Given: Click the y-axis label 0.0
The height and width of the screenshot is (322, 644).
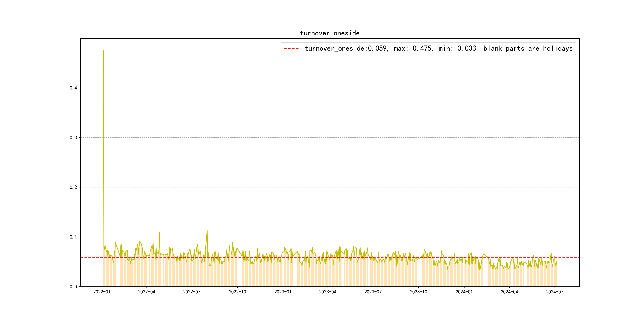Looking at the screenshot, I should point(73,287).
